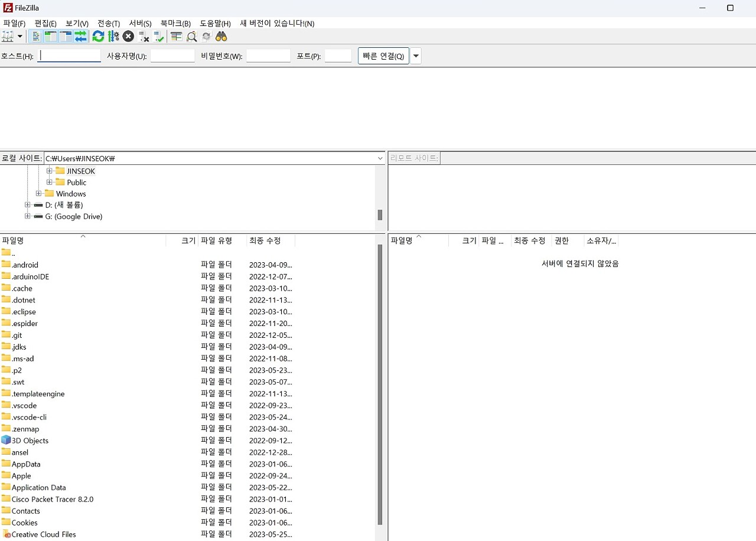
Task: Select .vscode folder icon
Action: 6,405
